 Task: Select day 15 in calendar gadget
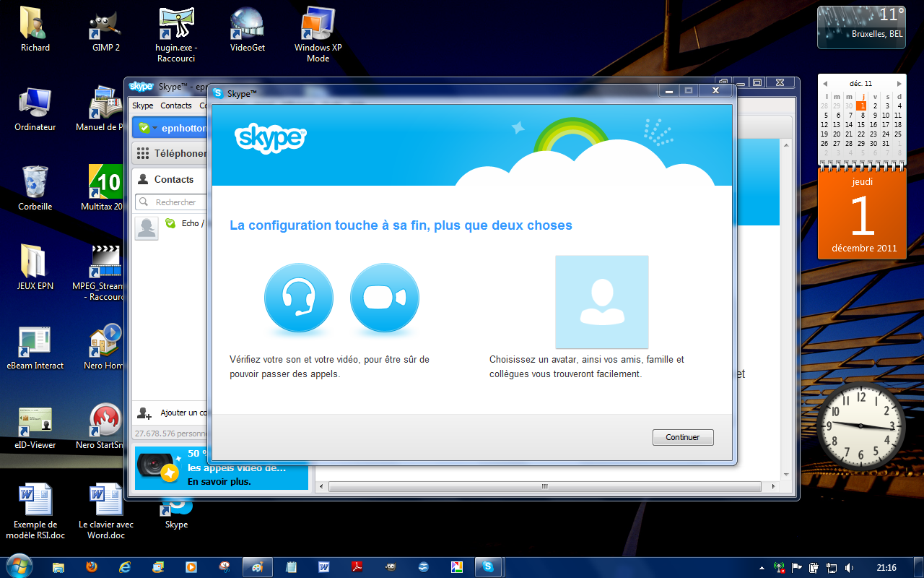(862, 124)
